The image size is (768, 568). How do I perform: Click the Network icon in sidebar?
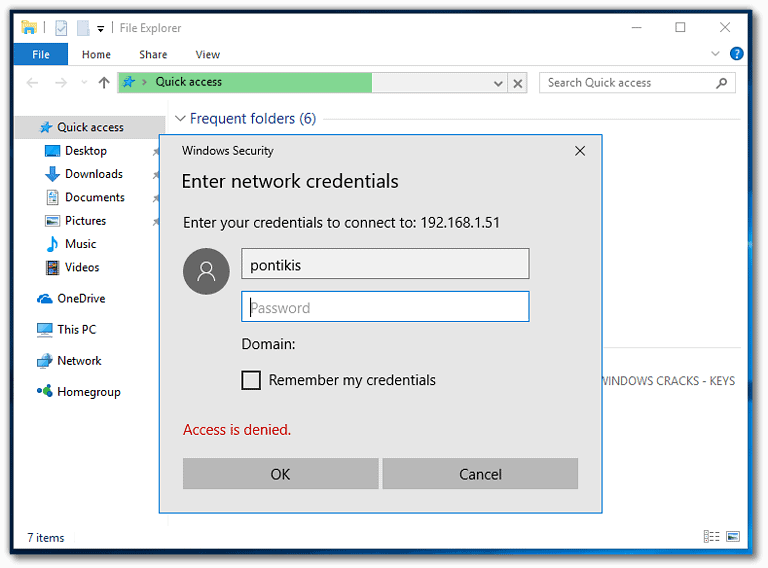[45, 361]
